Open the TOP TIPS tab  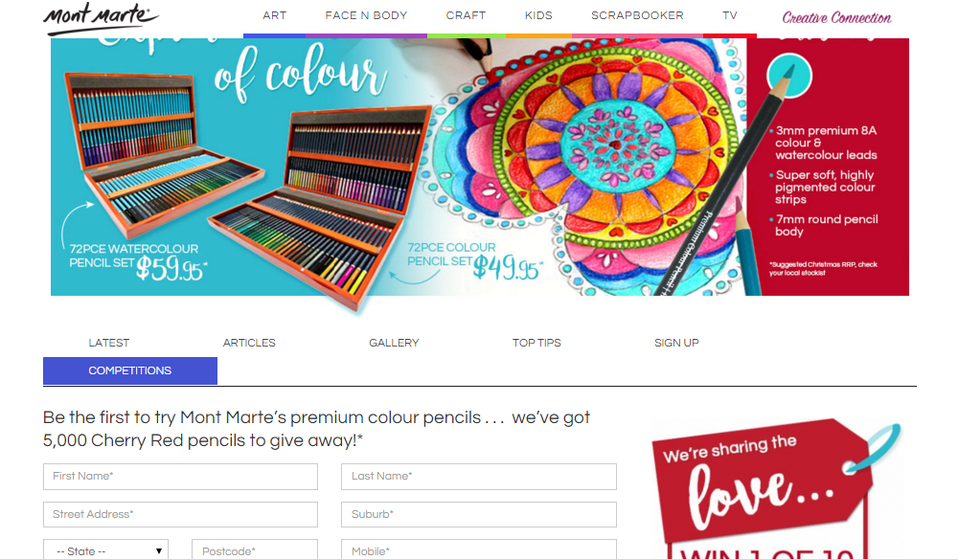[x=536, y=343]
